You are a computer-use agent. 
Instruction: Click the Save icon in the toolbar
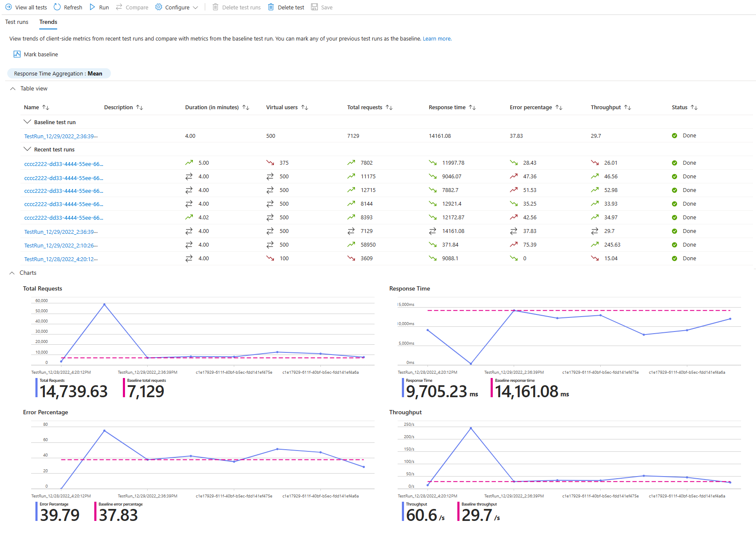point(314,7)
